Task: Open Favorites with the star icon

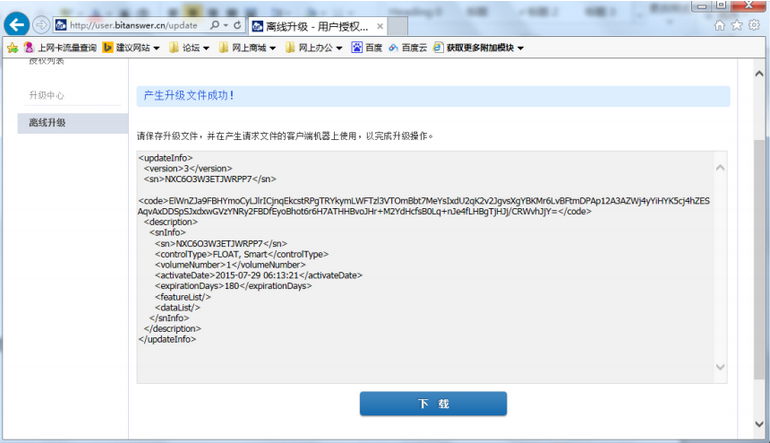Action: pyautogui.click(x=737, y=25)
